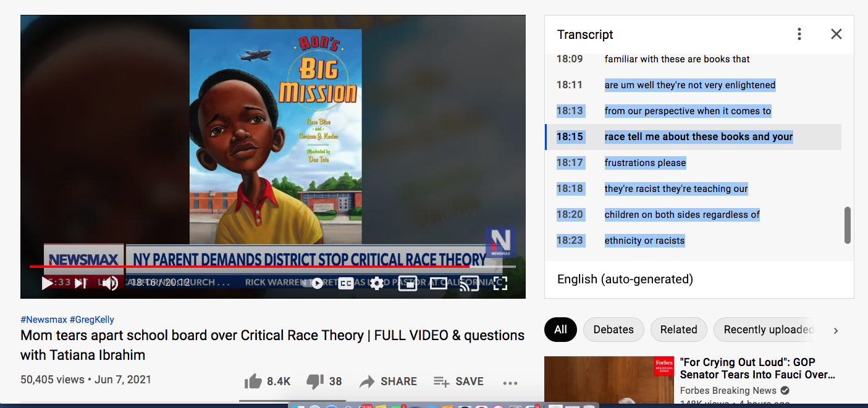The height and width of the screenshot is (408, 868).
Task: Open video titled 'For Crying Out Loud: GOP Senator'
Action: tap(757, 368)
